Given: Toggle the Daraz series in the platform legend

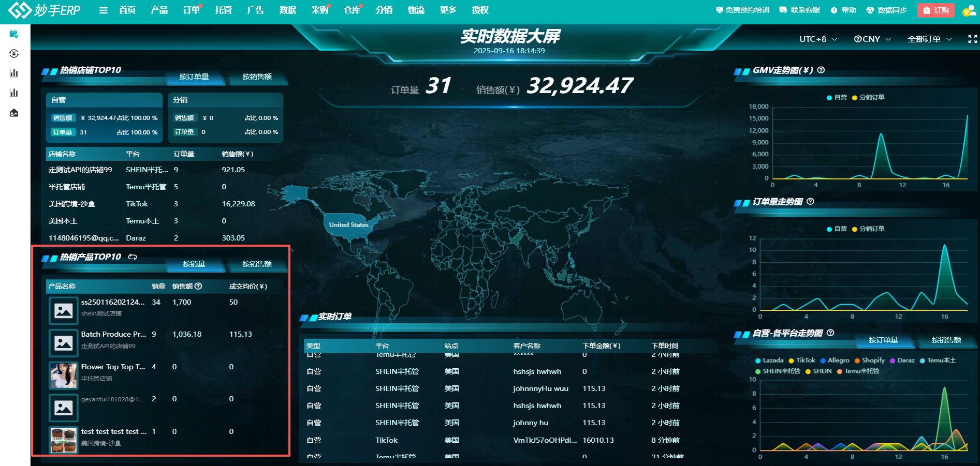Looking at the screenshot, I should tap(902, 360).
